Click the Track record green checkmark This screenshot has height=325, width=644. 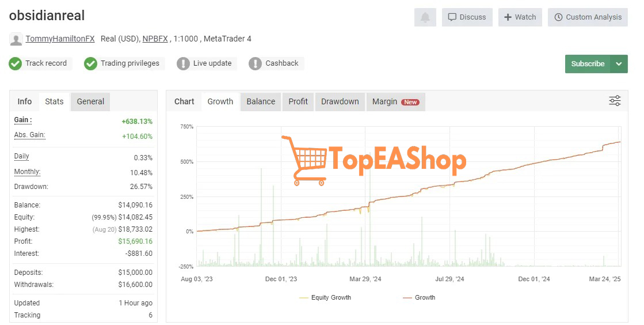click(x=15, y=63)
